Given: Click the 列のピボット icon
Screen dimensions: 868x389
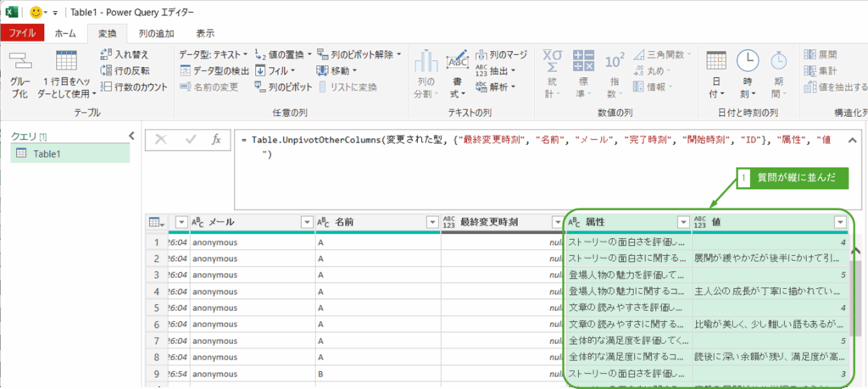Looking at the screenshot, I should tap(262, 86).
